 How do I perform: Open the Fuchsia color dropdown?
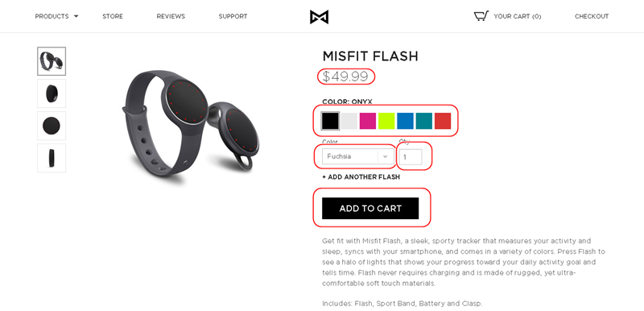357,156
